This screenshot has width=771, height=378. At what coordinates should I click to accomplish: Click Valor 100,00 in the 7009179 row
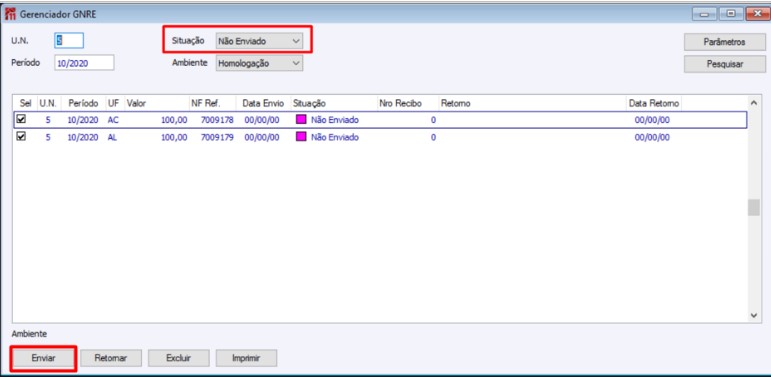174,138
